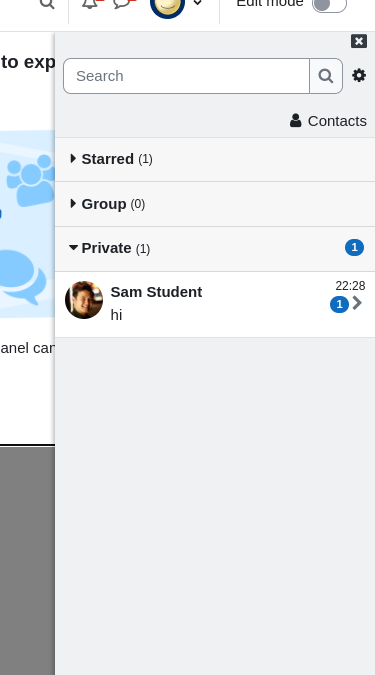Focus the Search messages input field

(x=186, y=76)
